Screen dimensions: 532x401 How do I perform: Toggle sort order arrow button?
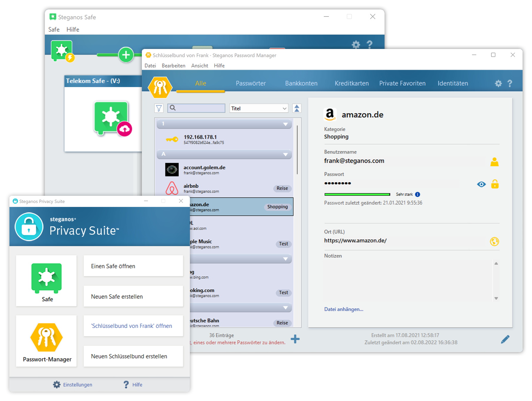point(297,109)
